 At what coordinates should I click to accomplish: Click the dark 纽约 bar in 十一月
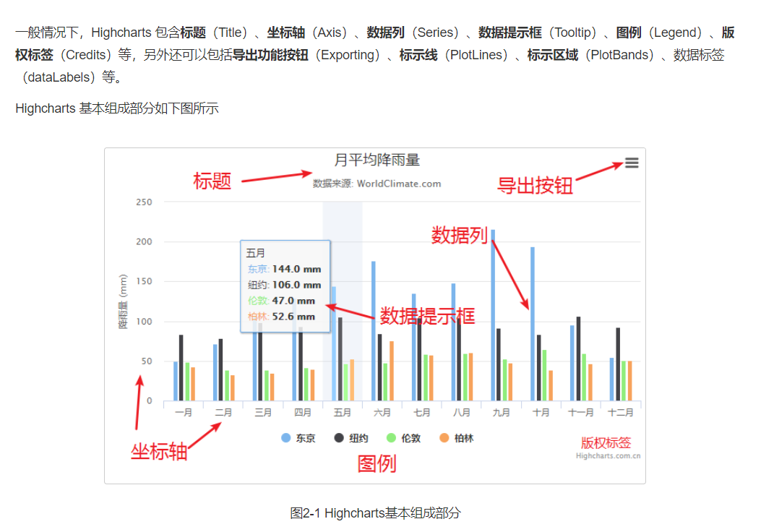[578, 359]
